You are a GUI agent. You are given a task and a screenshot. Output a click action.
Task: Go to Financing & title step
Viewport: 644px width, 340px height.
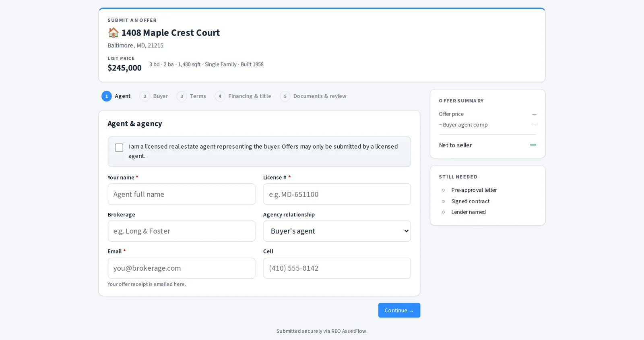[x=243, y=96]
